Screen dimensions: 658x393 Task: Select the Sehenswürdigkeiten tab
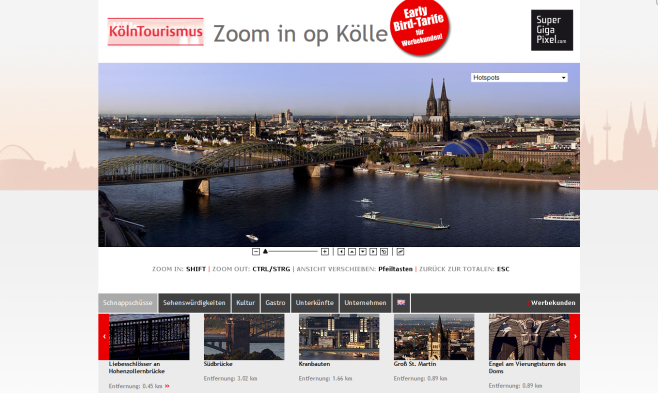pyautogui.click(x=194, y=302)
